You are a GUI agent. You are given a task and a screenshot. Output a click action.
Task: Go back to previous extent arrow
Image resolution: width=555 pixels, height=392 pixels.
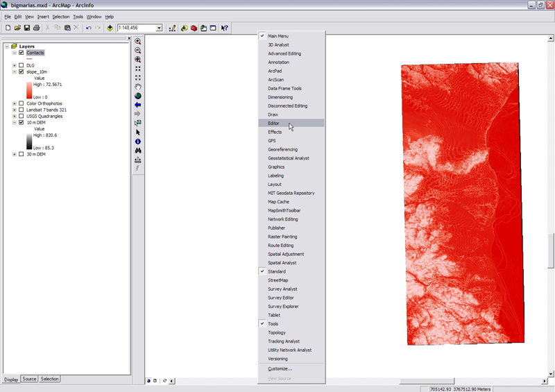tap(138, 105)
